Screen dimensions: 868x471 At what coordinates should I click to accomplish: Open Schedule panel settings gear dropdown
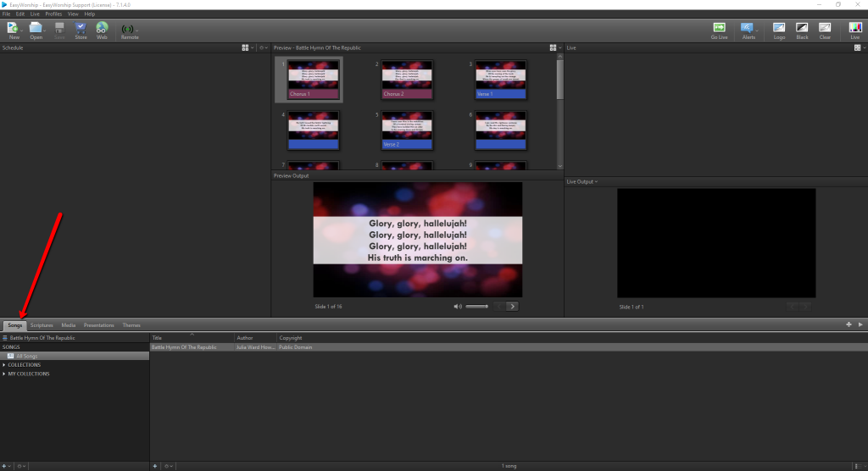point(264,48)
